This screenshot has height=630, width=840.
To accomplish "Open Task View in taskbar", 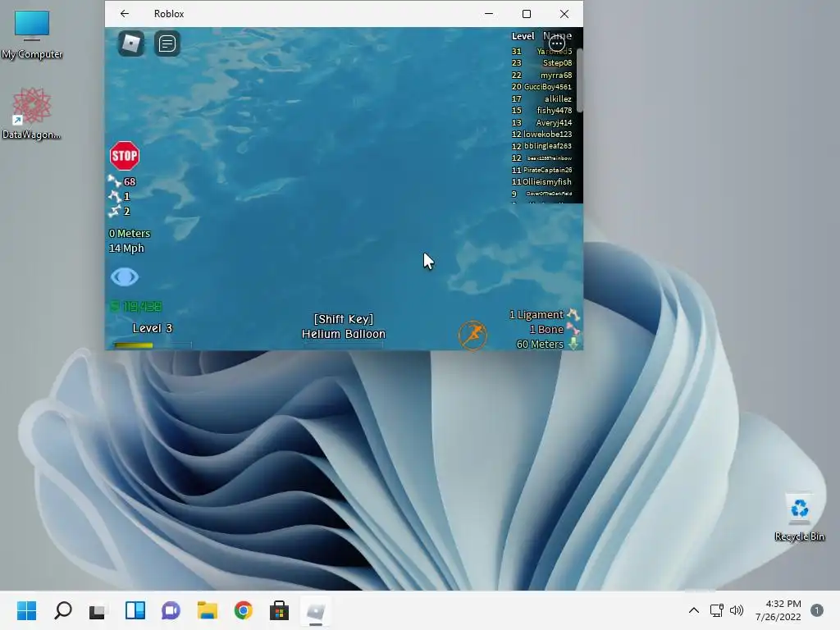I will click(98, 610).
